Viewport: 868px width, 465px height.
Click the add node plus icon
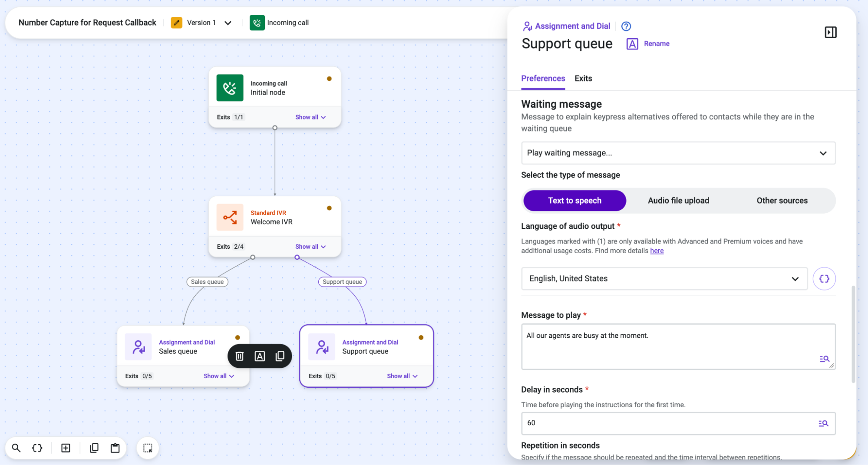(x=66, y=448)
